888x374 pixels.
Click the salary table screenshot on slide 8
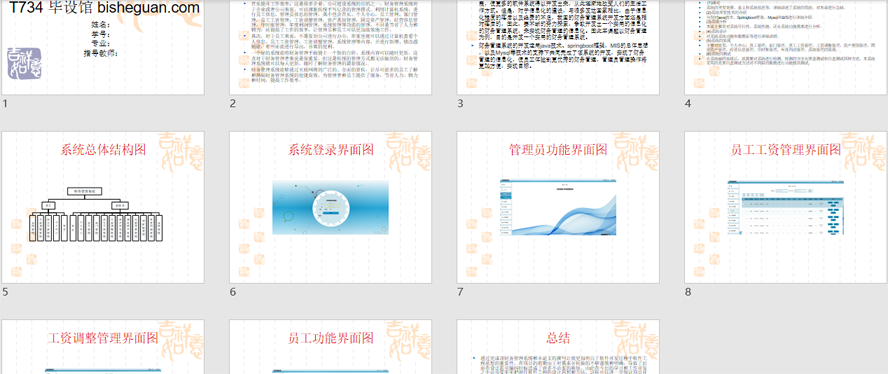click(786, 207)
